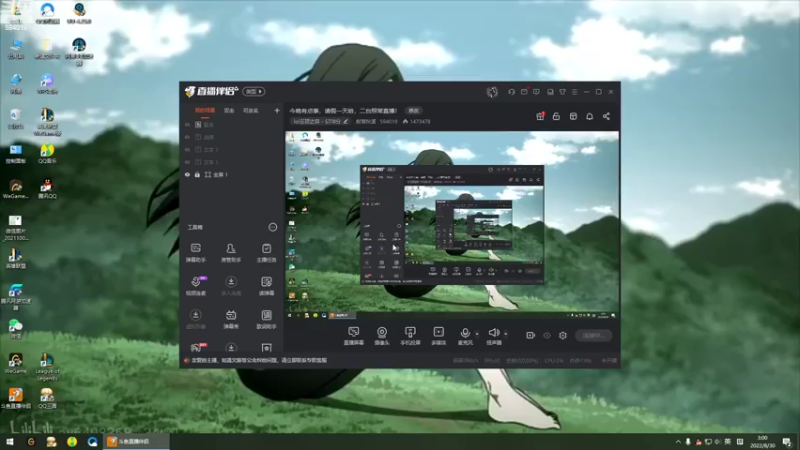Open QQ音乐 desktop icon
Viewport: 800px width, 450px height.
click(x=47, y=154)
